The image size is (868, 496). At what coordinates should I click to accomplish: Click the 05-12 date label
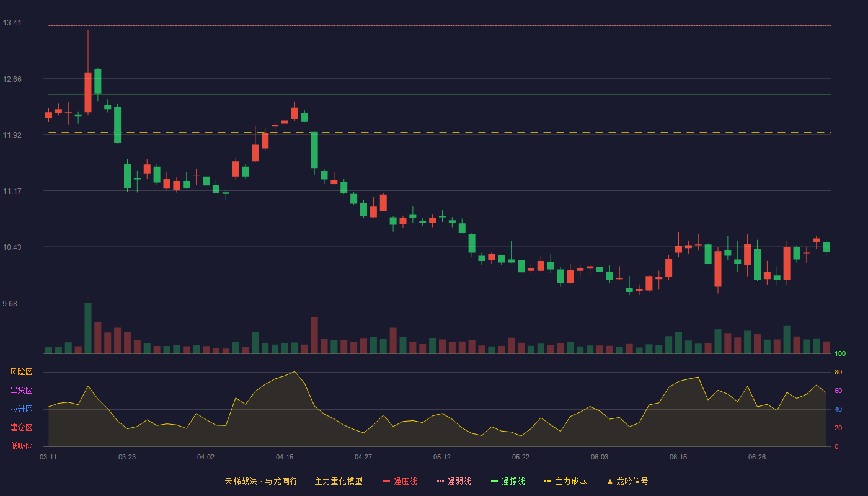pos(442,457)
